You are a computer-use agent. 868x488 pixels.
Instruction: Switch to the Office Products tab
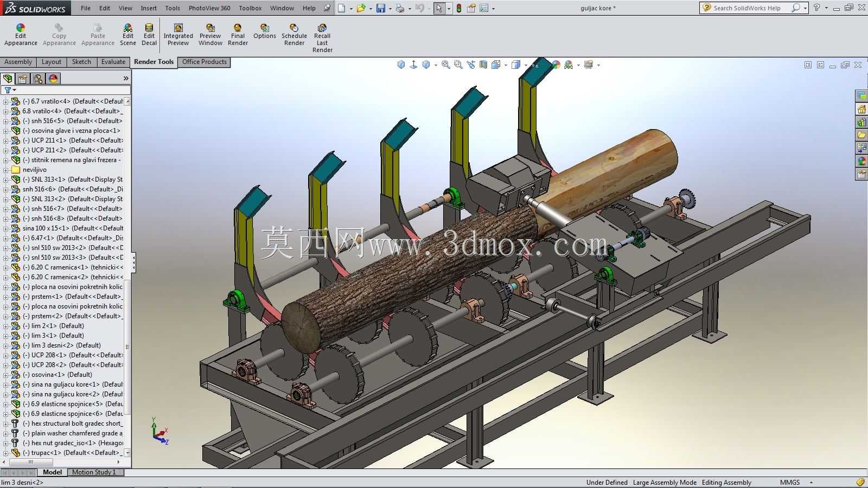[x=205, y=62]
